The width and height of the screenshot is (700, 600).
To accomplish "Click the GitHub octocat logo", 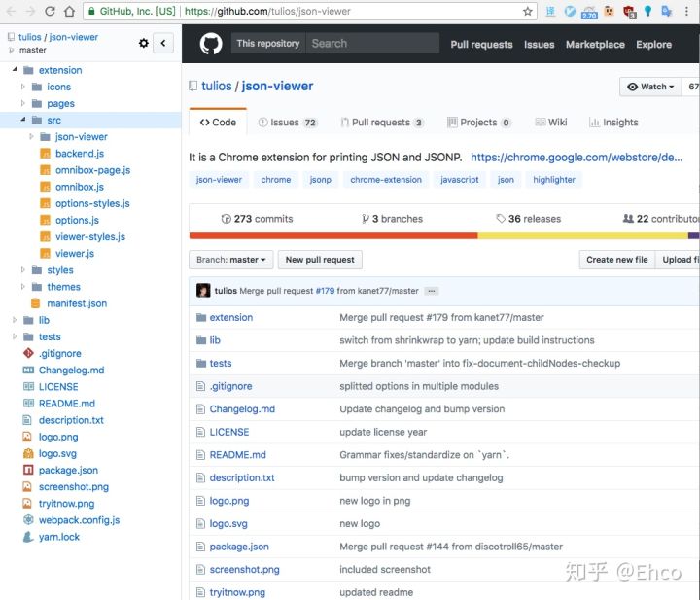I will point(211,44).
